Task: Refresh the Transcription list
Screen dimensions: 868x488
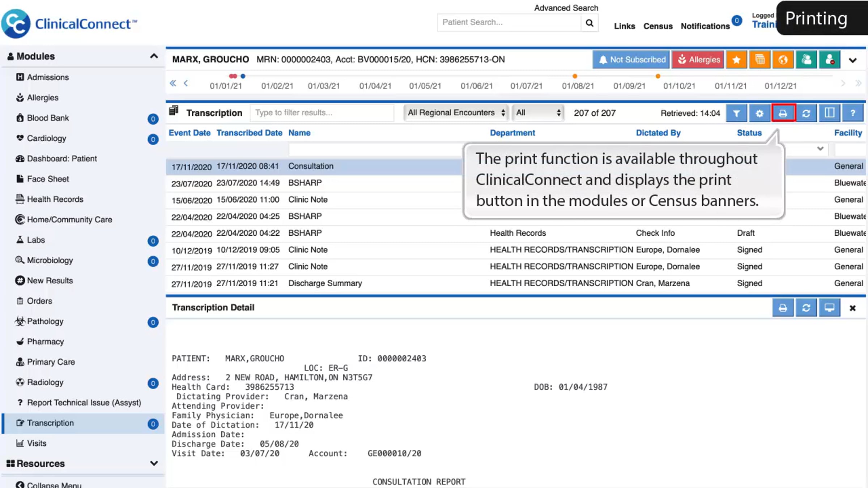Action: tap(806, 114)
